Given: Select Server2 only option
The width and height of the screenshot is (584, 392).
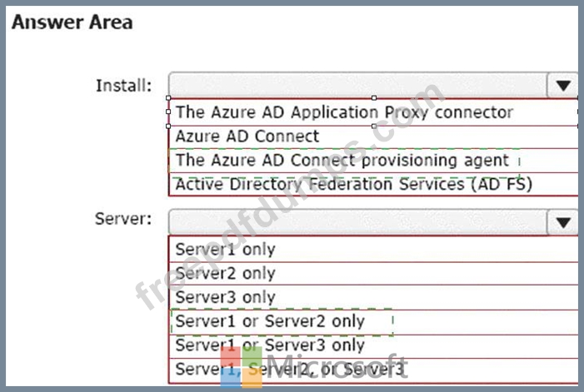Looking at the screenshot, I should pos(225,273).
